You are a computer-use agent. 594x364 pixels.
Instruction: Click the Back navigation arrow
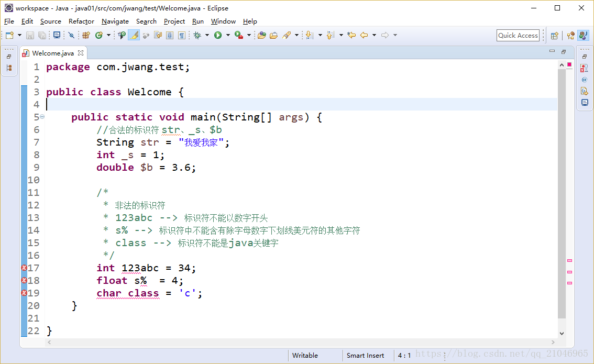364,35
